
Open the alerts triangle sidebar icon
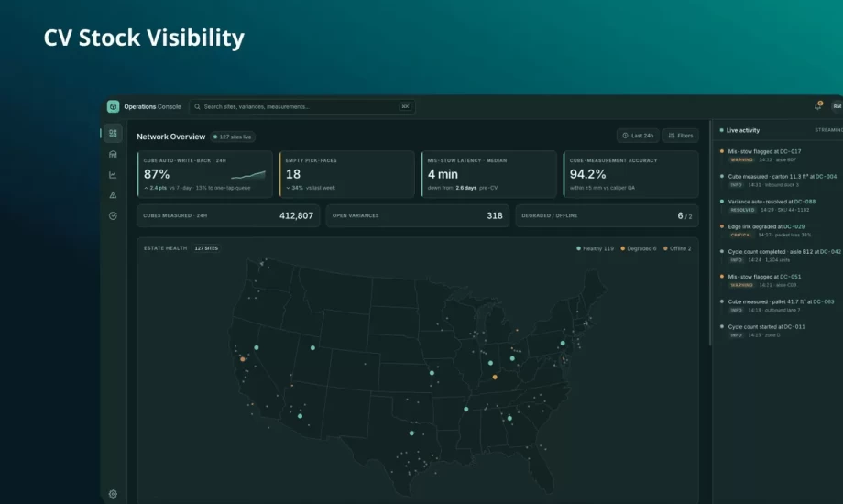click(x=113, y=195)
